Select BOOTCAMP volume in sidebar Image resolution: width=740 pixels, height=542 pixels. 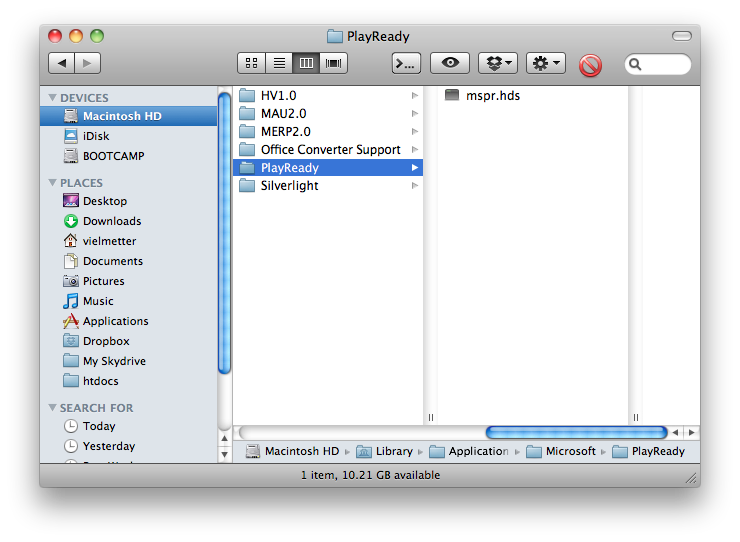(x=128, y=156)
